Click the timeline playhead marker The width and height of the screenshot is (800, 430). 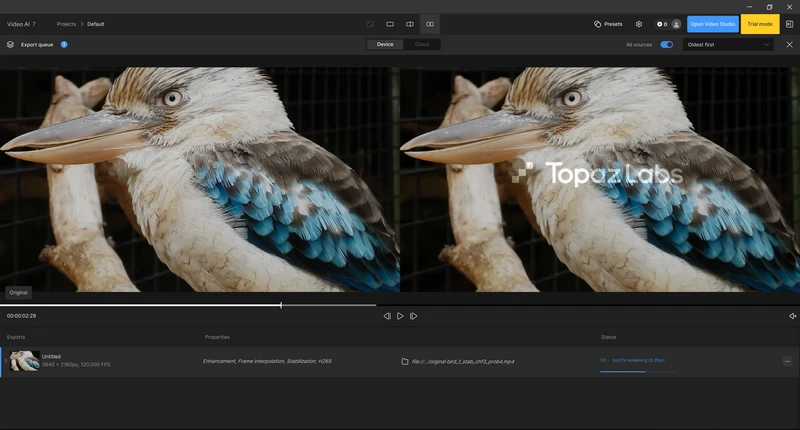tap(281, 305)
